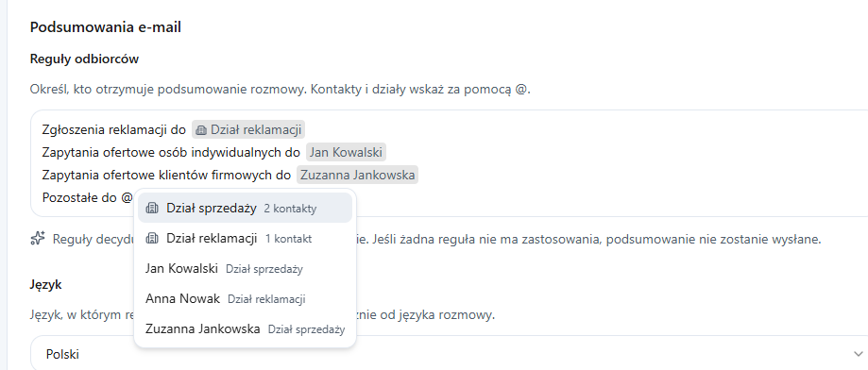Click the sparkle AI icon below rules box
868x370 pixels.
[x=38, y=239]
